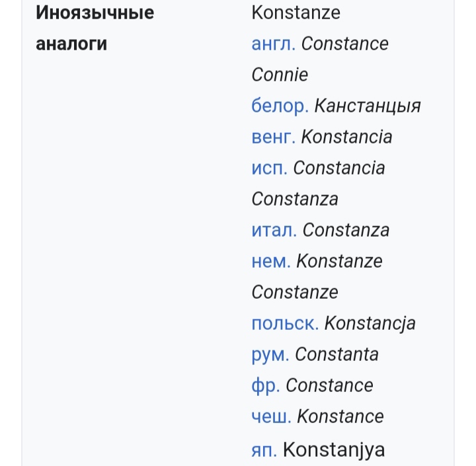Open the чеш. language link
The width and height of the screenshot is (476, 466).
coord(271,417)
